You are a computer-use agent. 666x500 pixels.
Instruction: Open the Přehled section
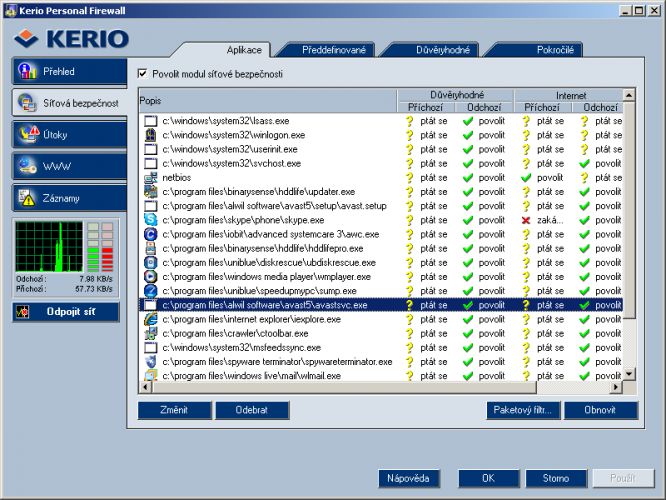click(70, 71)
